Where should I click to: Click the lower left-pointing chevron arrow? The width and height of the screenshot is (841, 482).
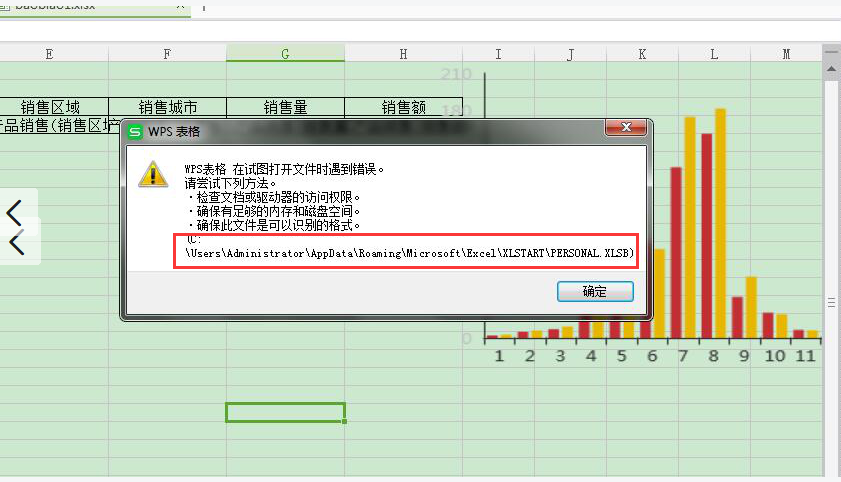pos(17,242)
